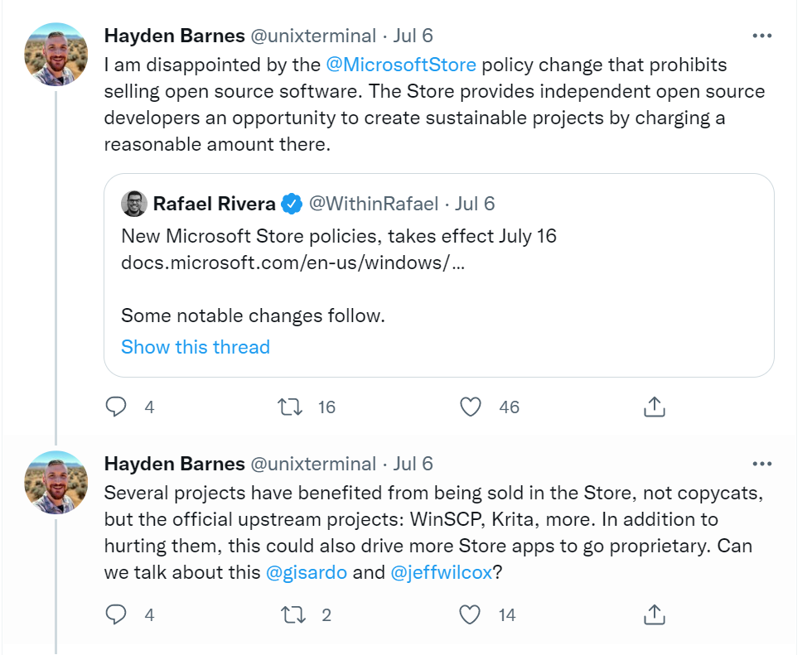
Task: Open Rafael Rivera's quoted tweet profile name
Action: [214, 204]
